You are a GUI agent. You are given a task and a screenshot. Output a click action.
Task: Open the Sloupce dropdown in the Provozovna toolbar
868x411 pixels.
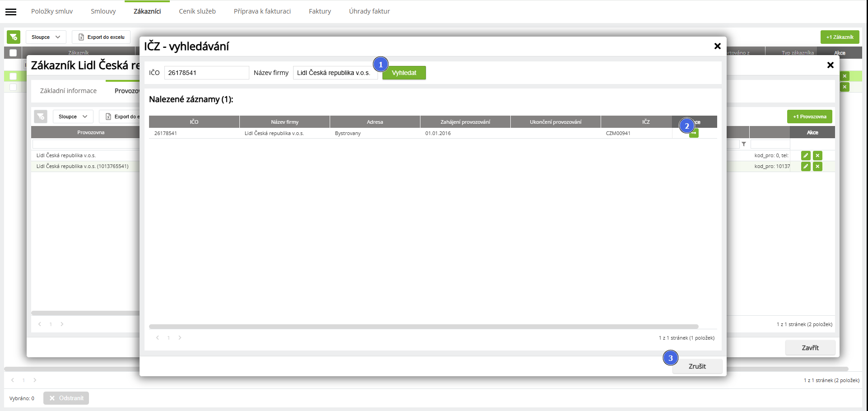[73, 117]
